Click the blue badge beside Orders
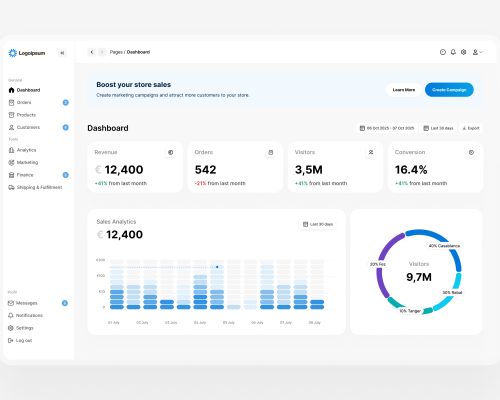The height and width of the screenshot is (400, 500). 66,102
